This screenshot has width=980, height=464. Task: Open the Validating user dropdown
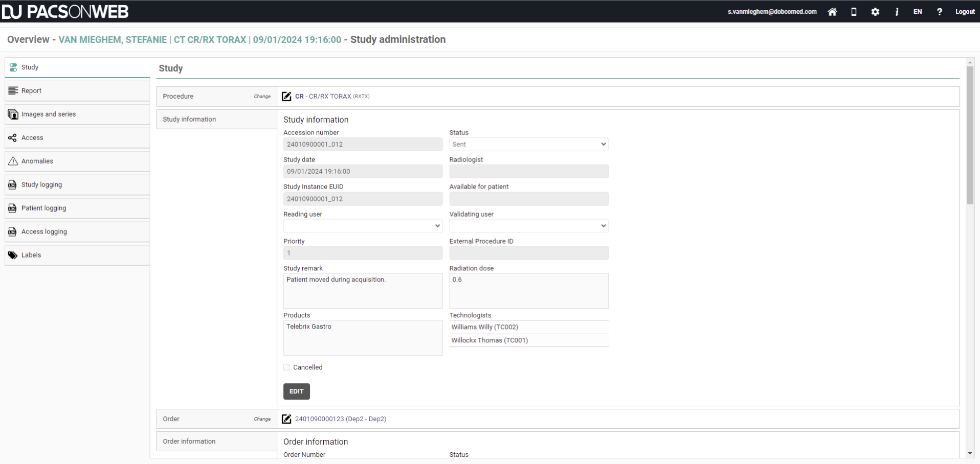point(529,226)
